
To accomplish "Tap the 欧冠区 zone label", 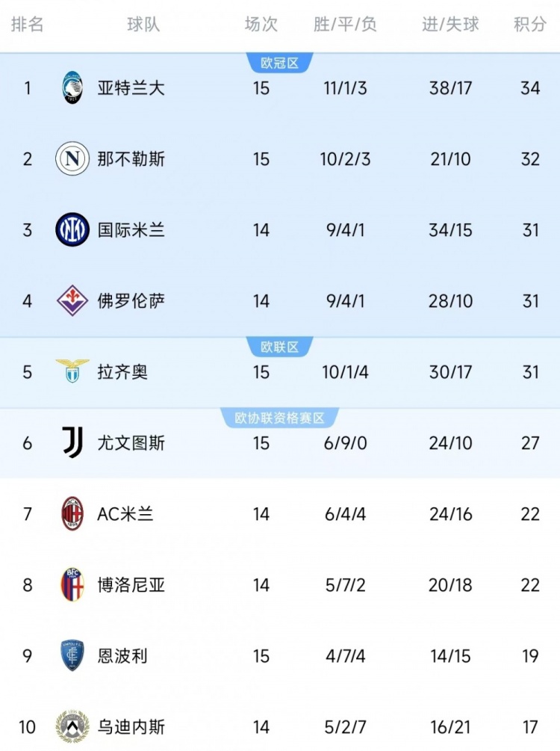I will 280,64.
